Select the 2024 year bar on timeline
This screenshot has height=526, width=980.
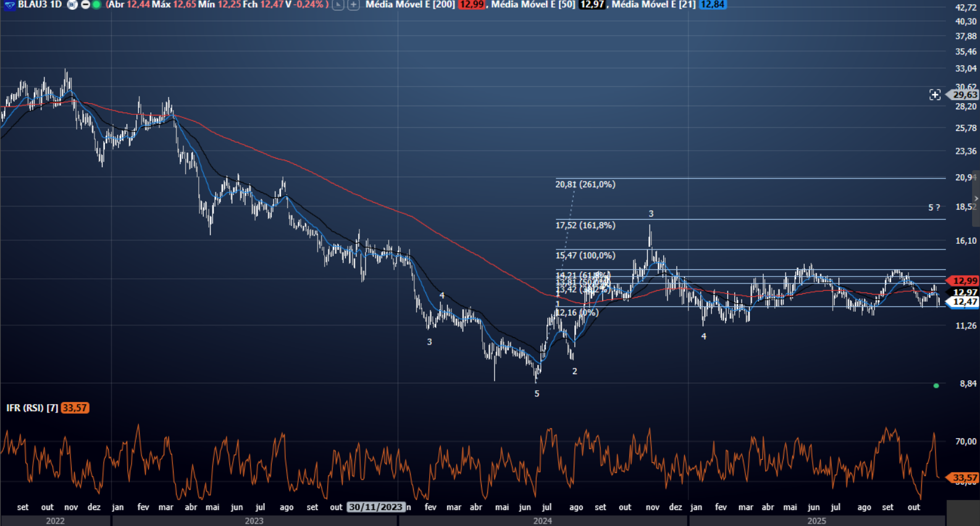point(542,521)
